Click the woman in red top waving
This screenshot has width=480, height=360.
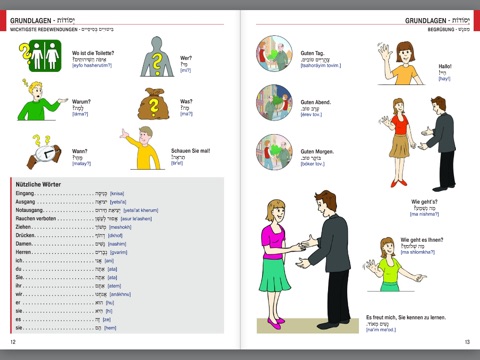click(x=398, y=143)
